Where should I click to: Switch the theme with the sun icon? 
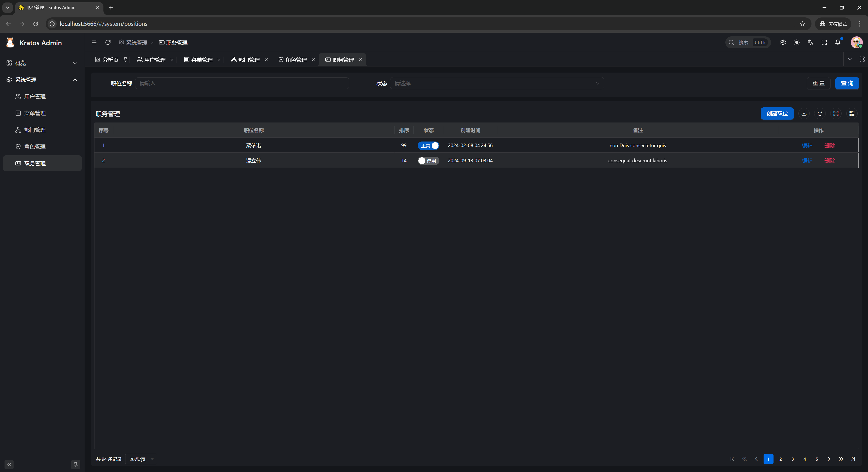[797, 42]
